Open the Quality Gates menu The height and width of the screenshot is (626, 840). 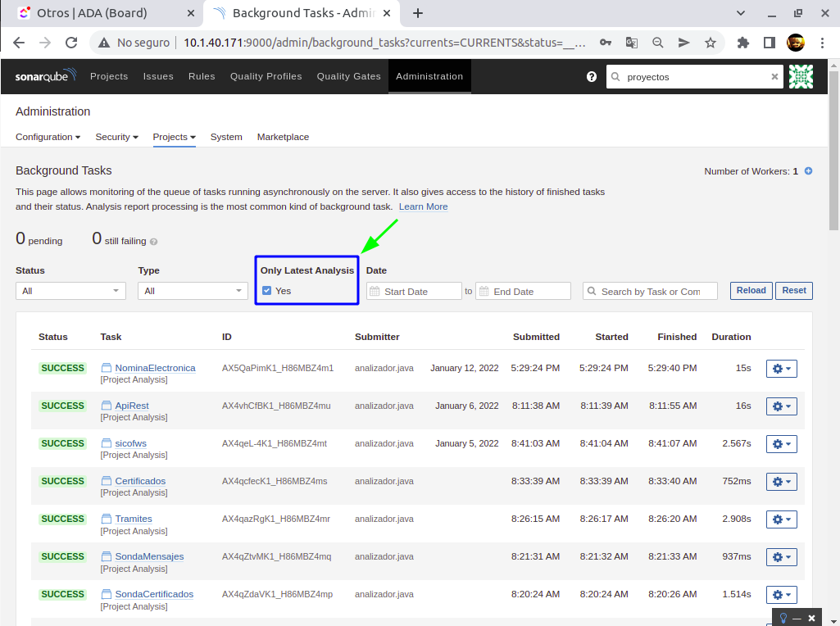348,76
